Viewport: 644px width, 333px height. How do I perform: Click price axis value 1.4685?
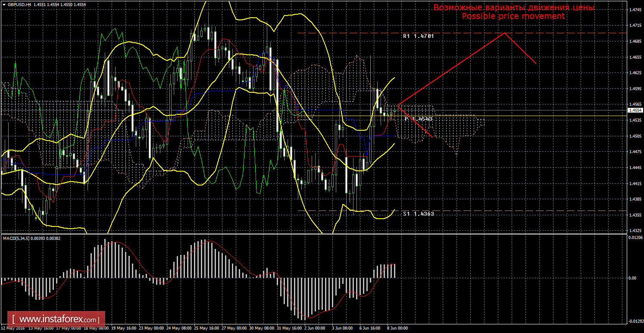[635, 42]
